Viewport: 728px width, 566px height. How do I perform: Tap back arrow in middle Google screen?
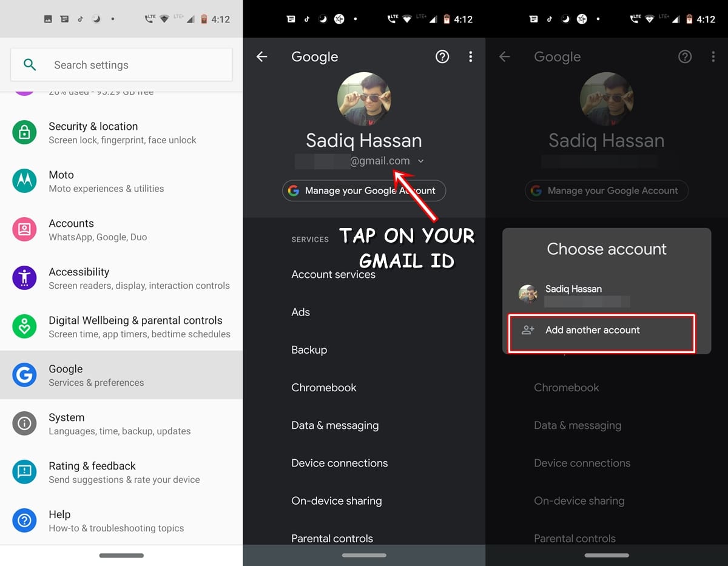pyautogui.click(x=261, y=56)
